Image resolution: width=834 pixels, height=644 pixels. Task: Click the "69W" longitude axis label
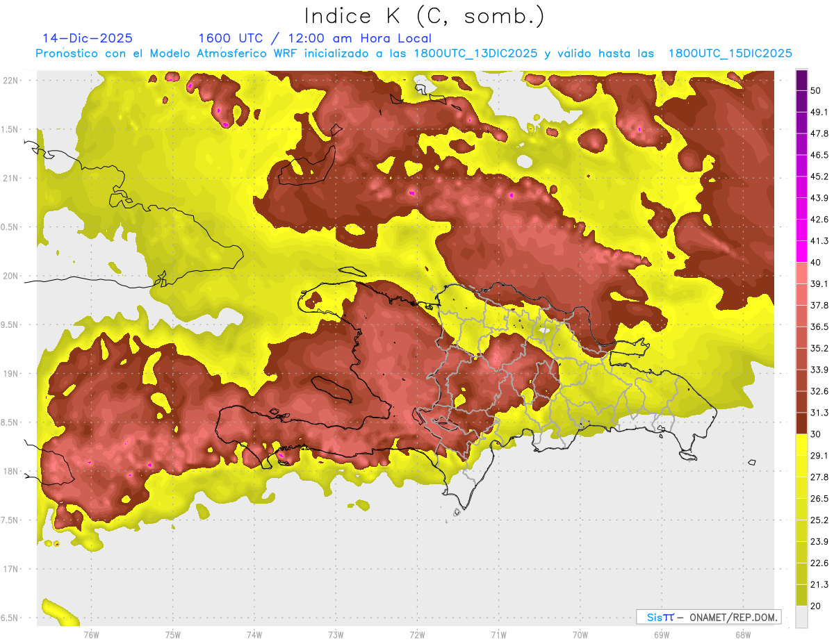661,635
